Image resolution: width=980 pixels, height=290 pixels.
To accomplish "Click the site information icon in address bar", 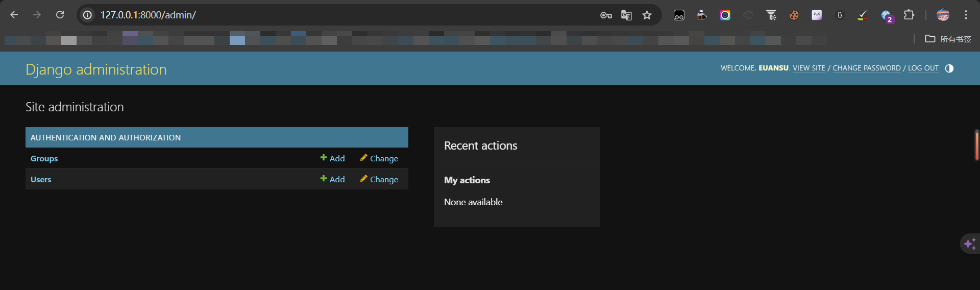I will [x=88, y=15].
